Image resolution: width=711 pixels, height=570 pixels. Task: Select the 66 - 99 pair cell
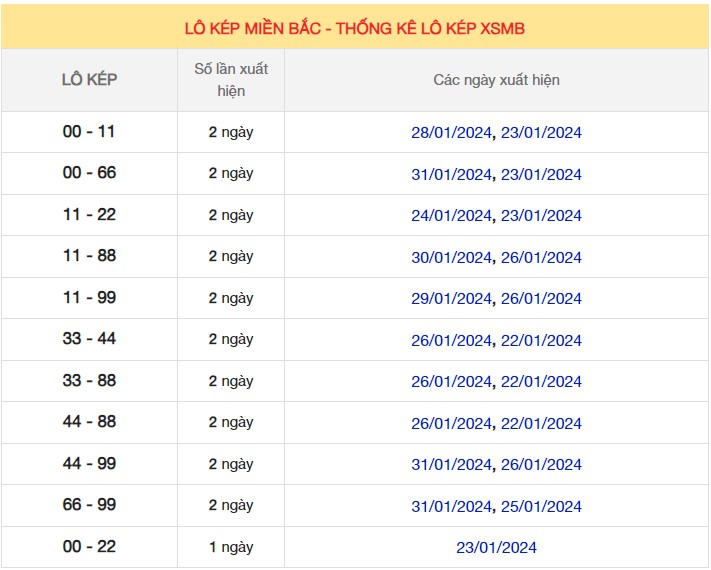tap(89, 505)
